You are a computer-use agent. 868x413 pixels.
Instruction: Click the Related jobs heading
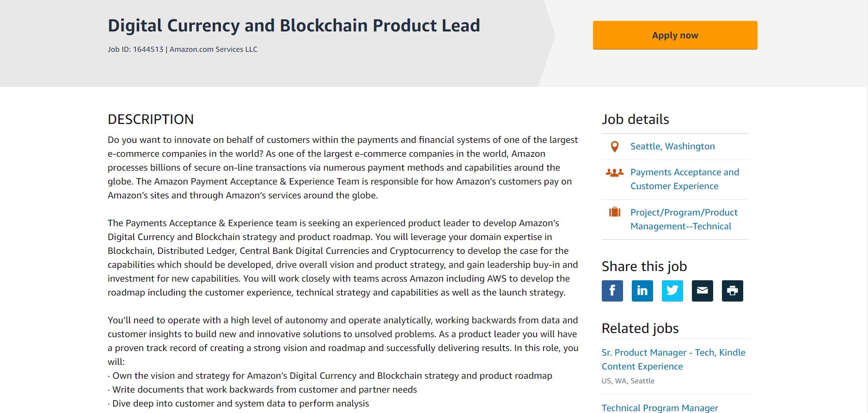click(x=640, y=328)
